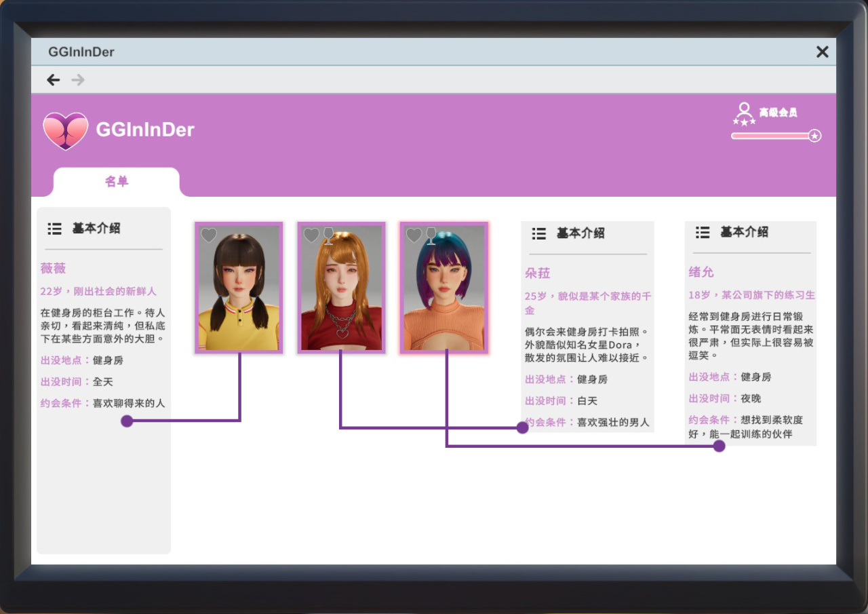
Task: Click the description starting 在健身房的柜台工作
Action: pos(103,326)
